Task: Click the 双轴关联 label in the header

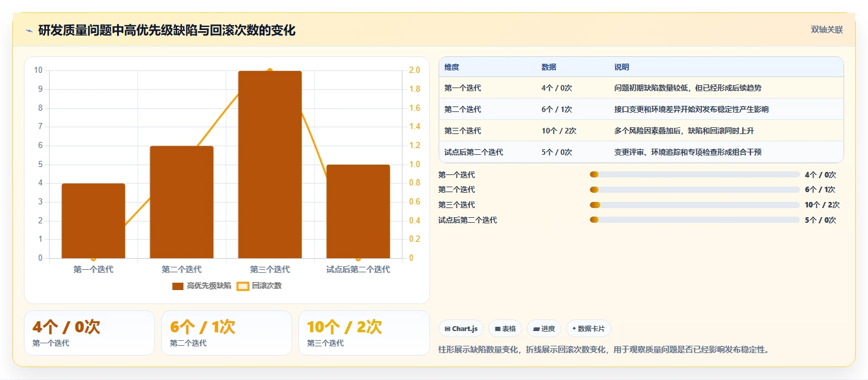Action: (827, 30)
